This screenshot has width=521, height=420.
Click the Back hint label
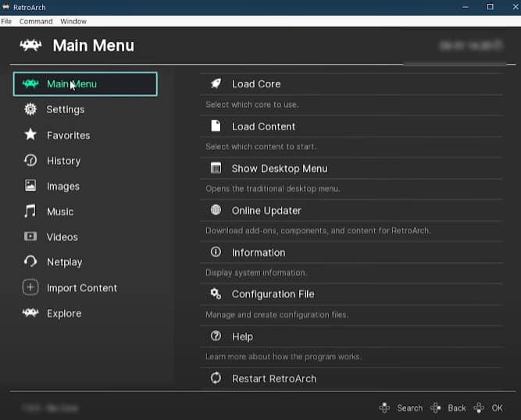(x=456, y=408)
